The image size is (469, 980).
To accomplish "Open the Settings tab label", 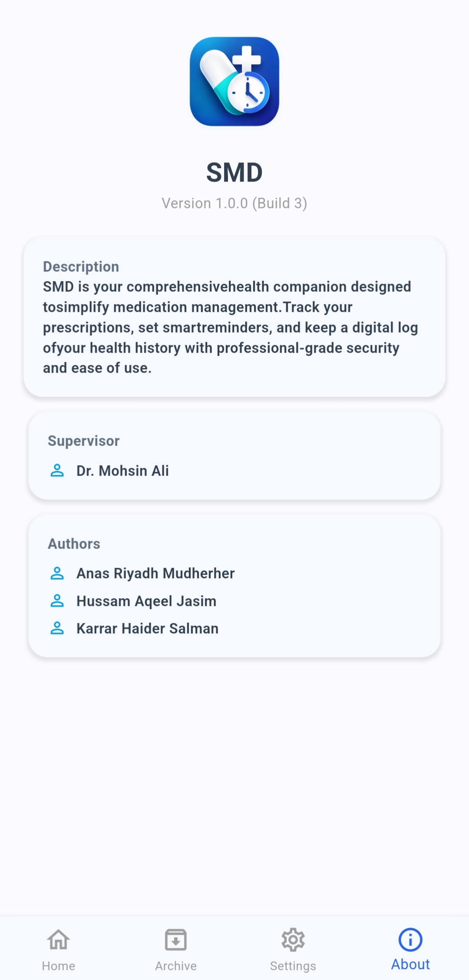I will point(293,966).
